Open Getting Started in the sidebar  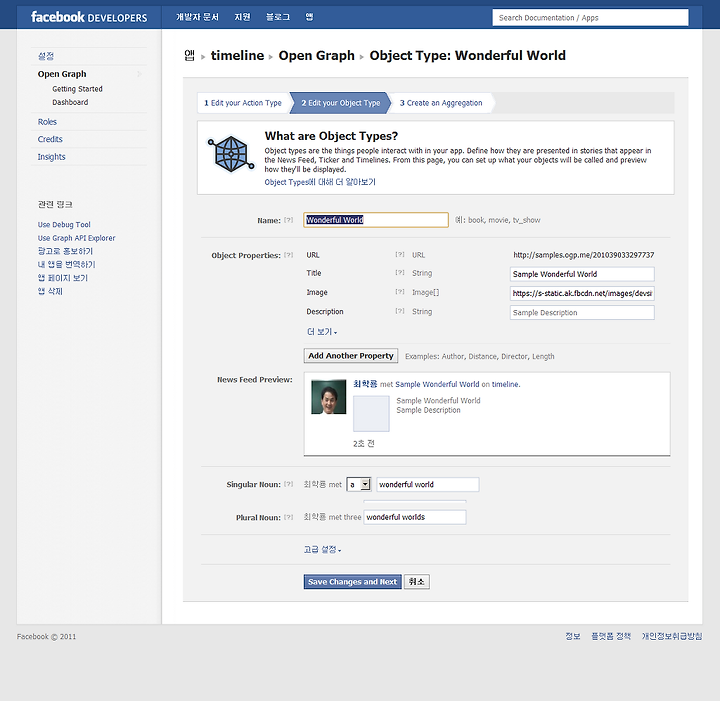click(77, 89)
